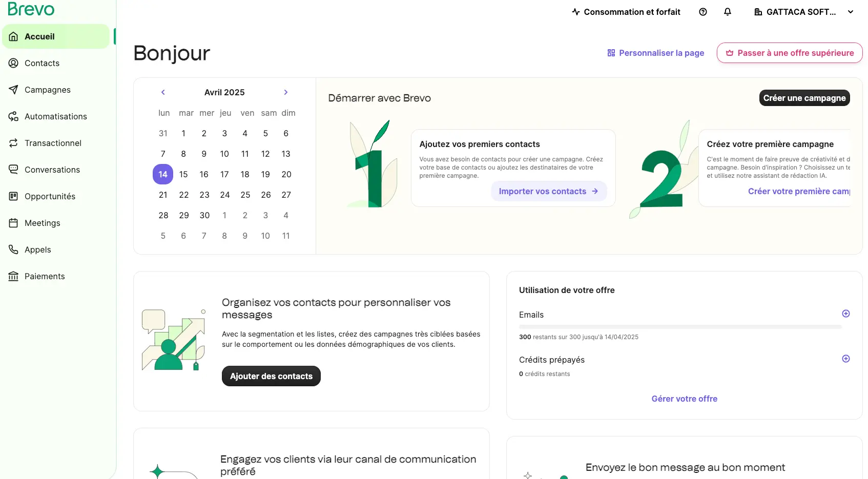
Task: Click Ajouter des contacts button
Action: [x=271, y=376]
